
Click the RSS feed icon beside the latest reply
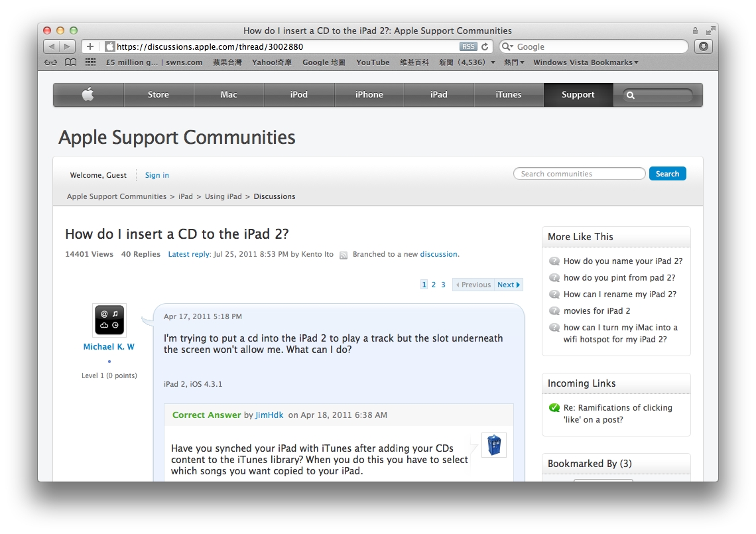[344, 255]
